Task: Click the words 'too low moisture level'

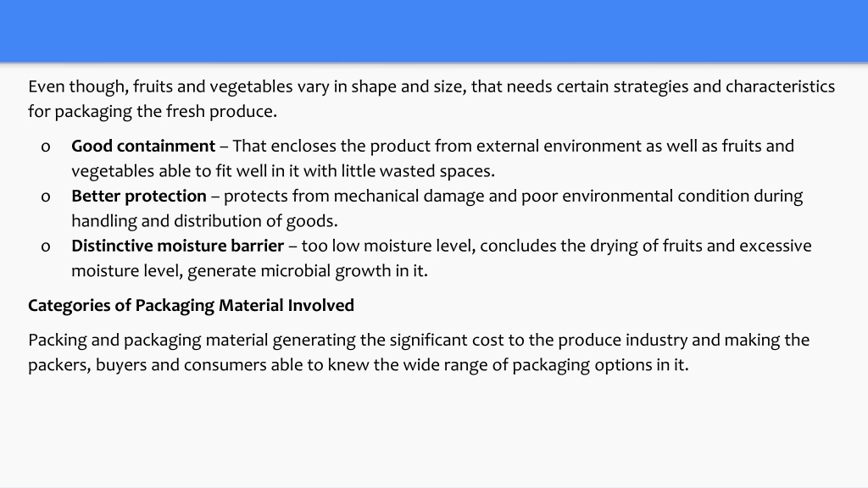Action: 387,246
